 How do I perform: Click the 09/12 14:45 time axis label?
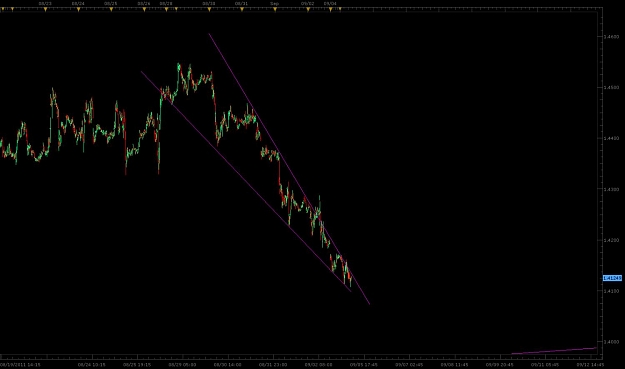pos(590,364)
